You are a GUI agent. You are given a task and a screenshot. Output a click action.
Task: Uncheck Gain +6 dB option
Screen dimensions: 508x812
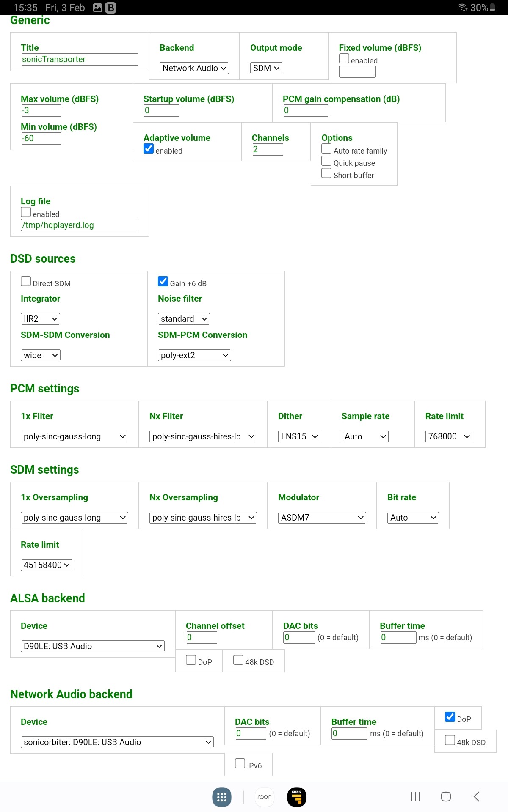click(163, 281)
